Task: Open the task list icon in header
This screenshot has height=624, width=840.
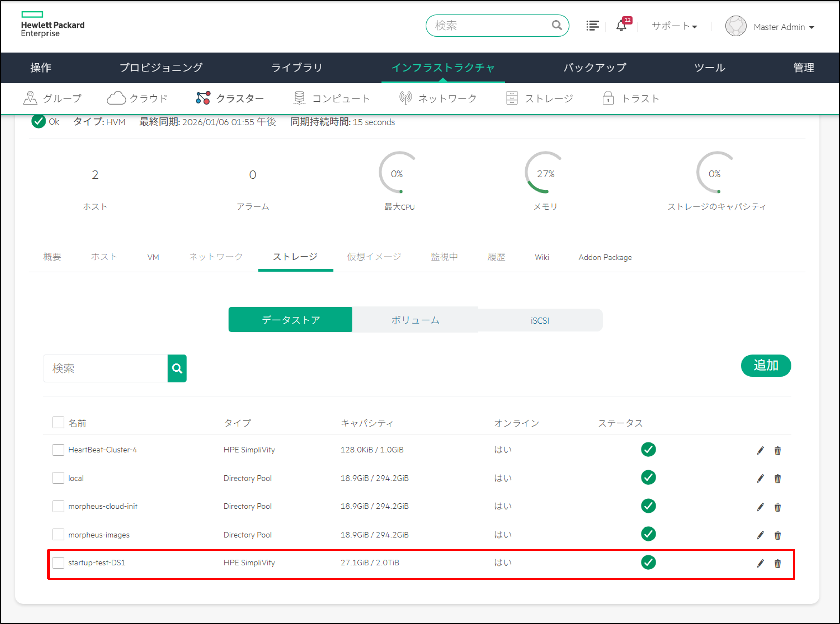Action: pos(592,26)
